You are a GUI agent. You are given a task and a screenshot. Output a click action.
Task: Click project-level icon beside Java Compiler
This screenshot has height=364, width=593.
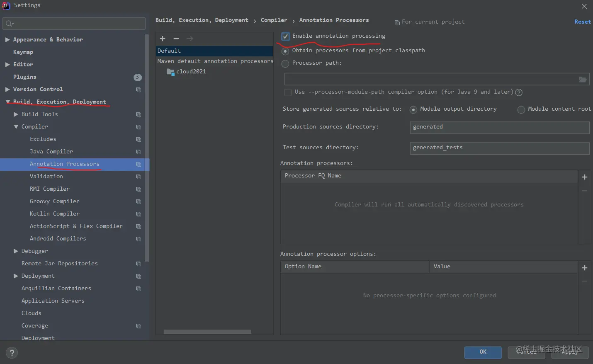coord(139,152)
